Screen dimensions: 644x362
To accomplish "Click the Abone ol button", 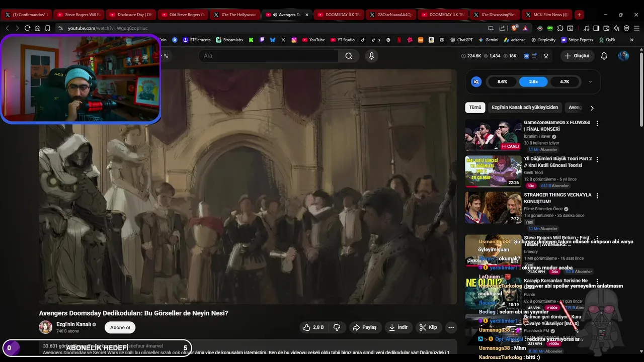I will 120,327.
